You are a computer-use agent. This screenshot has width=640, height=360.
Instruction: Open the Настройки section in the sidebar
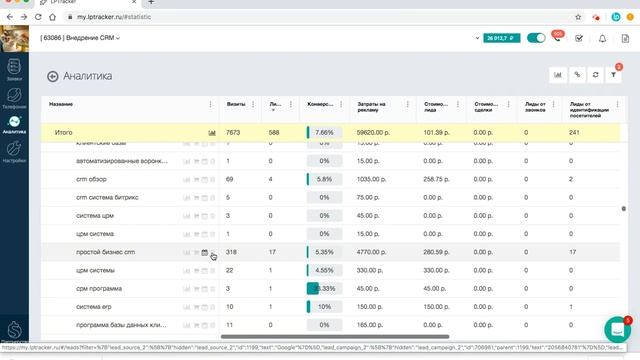click(x=14, y=152)
